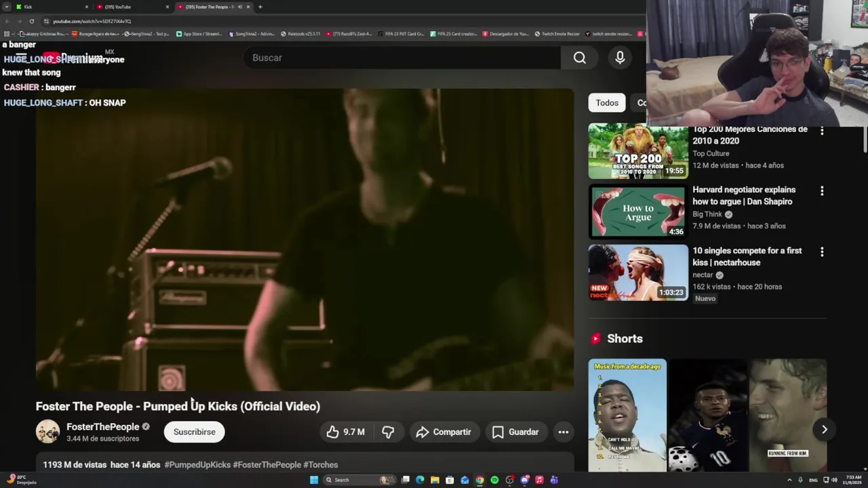The width and height of the screenshot is (868, 488).
Task: Open a new browser tab
Action: 260,7
